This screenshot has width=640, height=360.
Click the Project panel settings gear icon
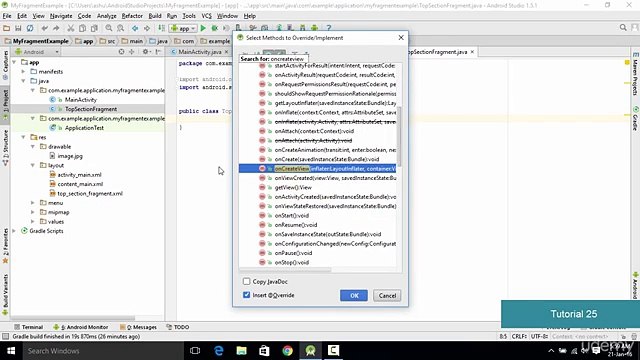145,52
